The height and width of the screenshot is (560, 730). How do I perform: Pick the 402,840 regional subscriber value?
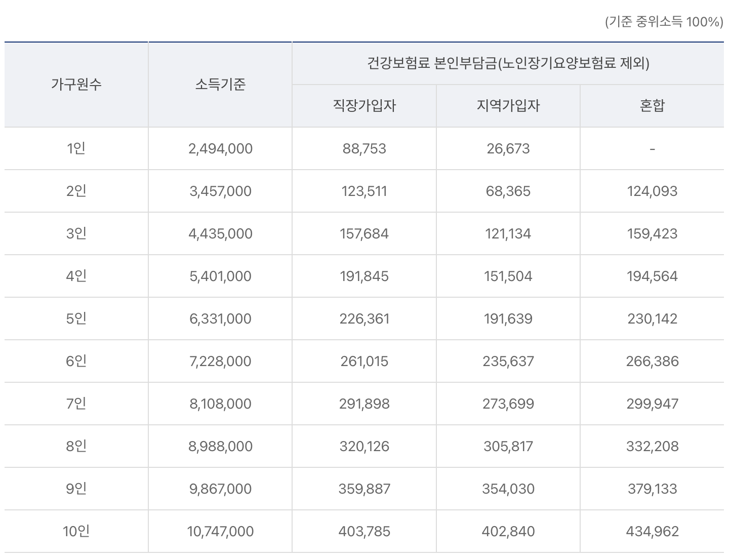[x=508, y=531]
